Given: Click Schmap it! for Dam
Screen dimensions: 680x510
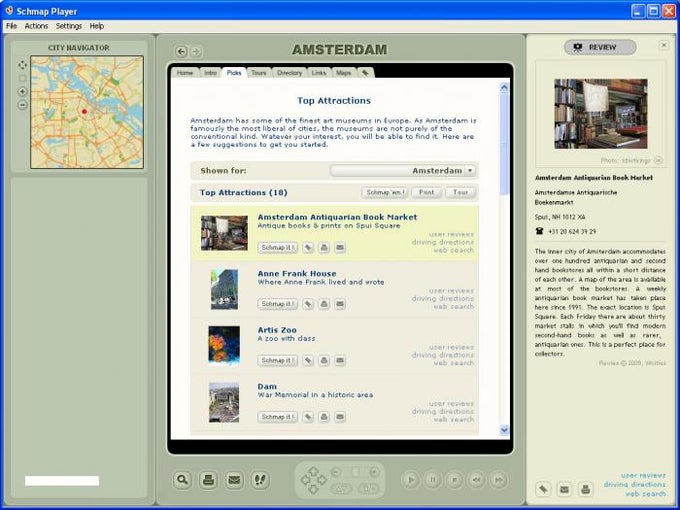Looking at the screenshot, I should [x=278, y=417].
